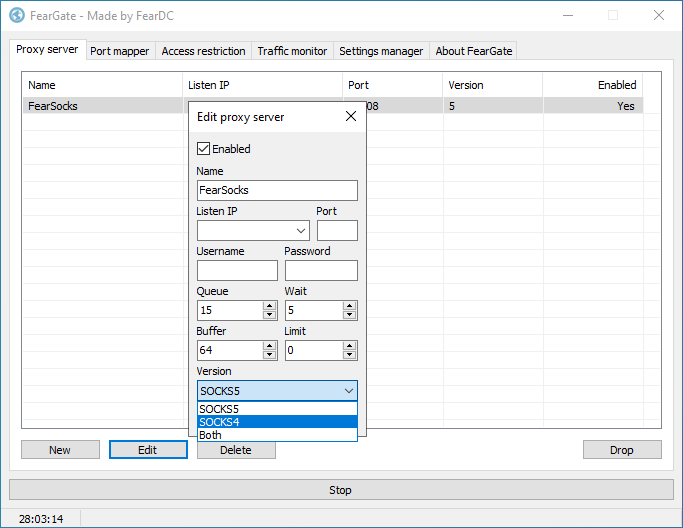Switch to the Proxy server tab
The height and width of the screenshot is (528, 683).
click(47, 49)
